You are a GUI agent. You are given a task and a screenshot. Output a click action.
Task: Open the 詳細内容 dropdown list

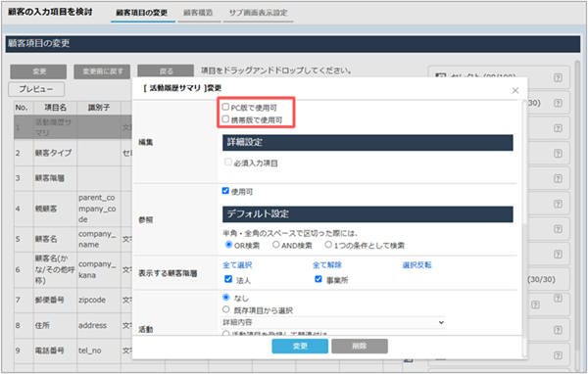tap(333, 322)
